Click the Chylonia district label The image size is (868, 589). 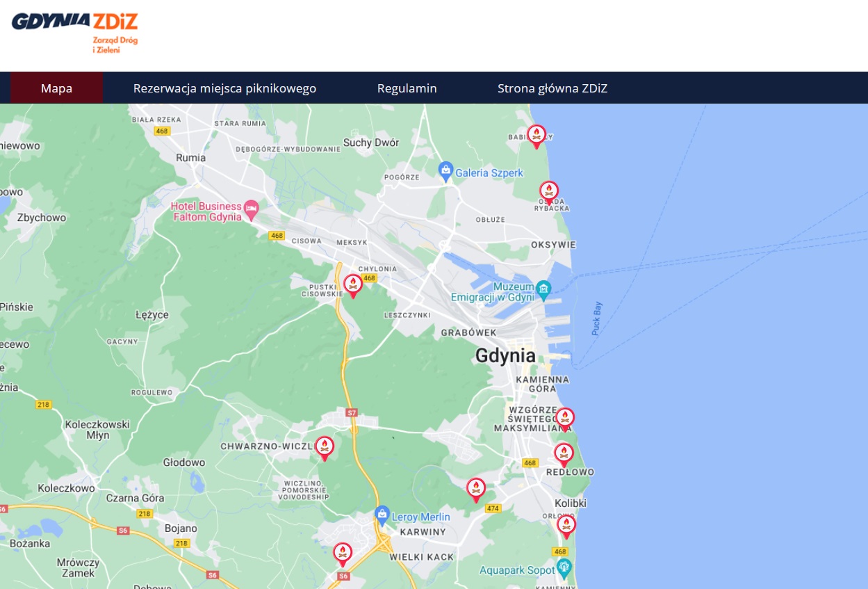(377, 269)
